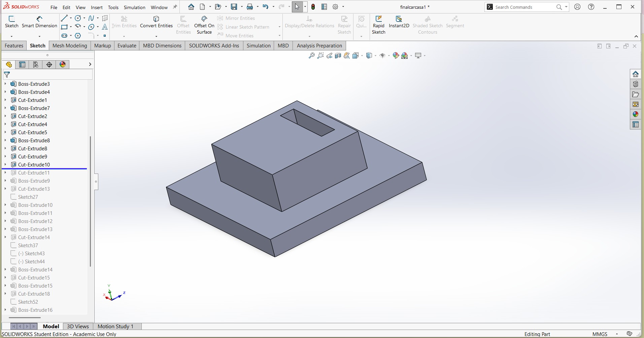Screen dimensions: 644x338
Task: Switch to the Mesh Modeling tab
Action: pyautogui.click(x=70, y=46)
